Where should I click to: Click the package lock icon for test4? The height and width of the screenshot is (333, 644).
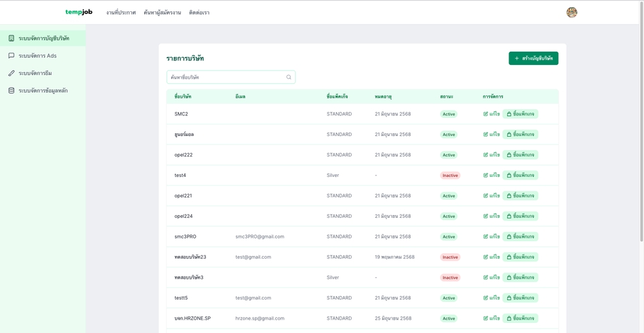click(509, 175)
